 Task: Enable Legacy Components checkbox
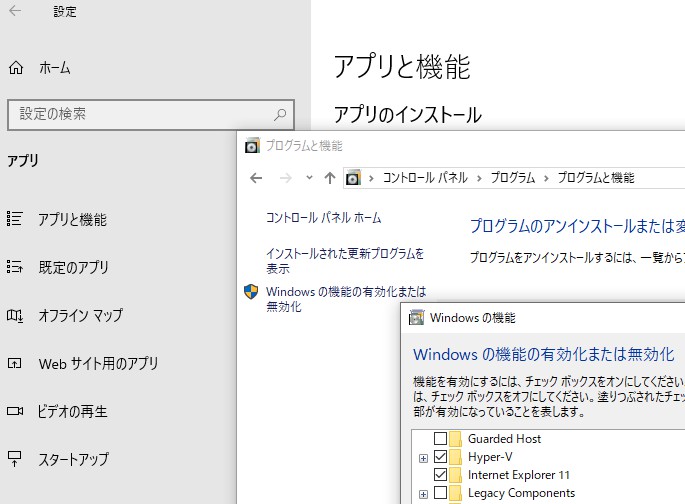pyautogui.click(x=440, y=493)
